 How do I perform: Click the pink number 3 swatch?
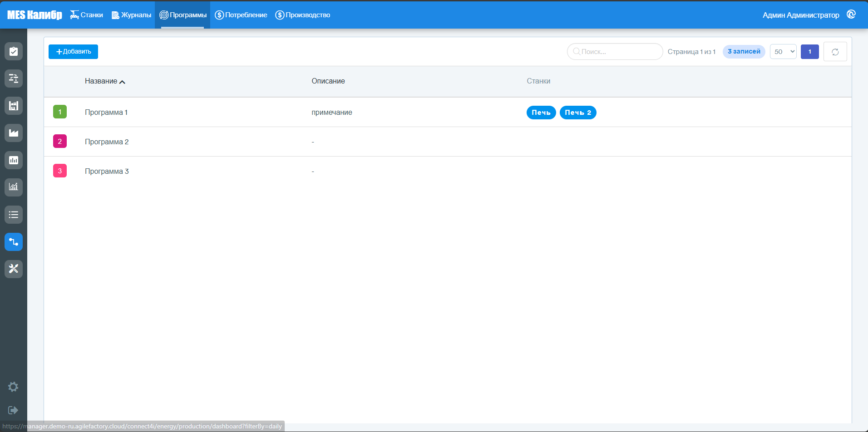(60, 171)
